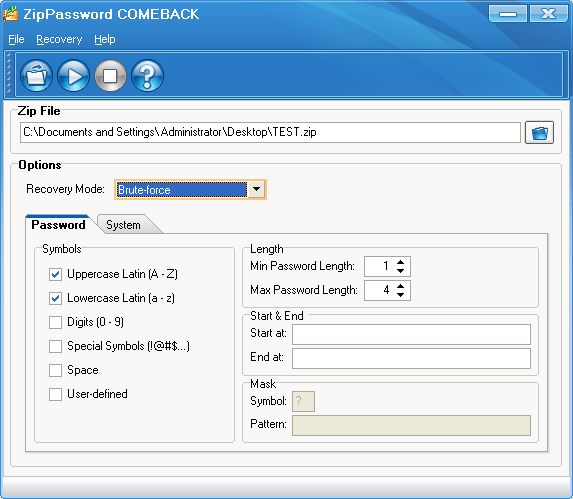The height and width of the screenshot is (499, 573).
Task: Minimize the ZipPassword COMEBACK window
Action: click(x=508, y=14)
